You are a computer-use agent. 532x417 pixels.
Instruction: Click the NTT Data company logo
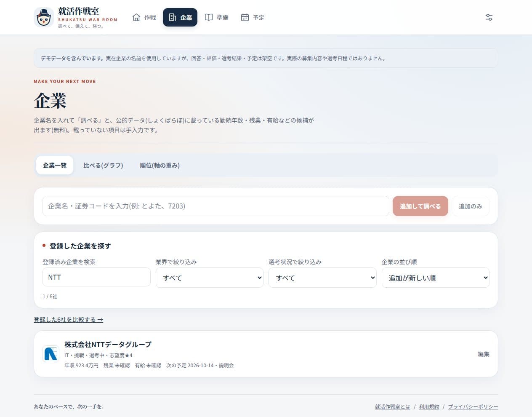pos(51,354)
